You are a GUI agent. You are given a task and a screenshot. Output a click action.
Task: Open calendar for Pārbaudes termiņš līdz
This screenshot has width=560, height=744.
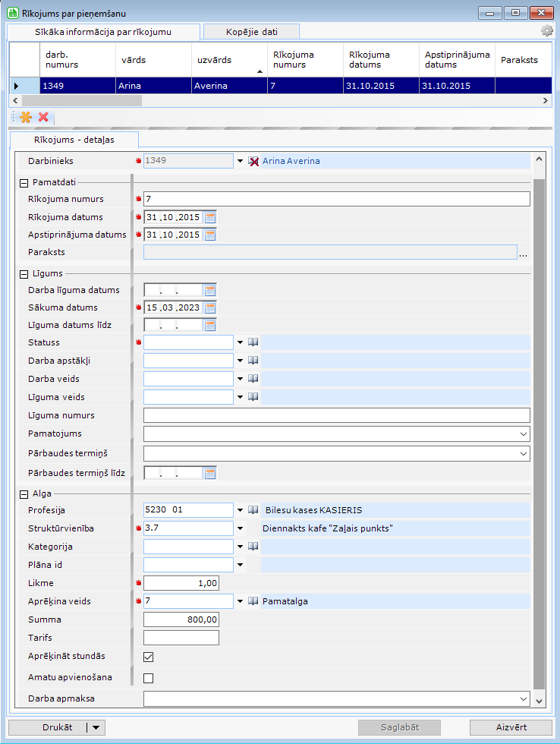tap(210, 473)
